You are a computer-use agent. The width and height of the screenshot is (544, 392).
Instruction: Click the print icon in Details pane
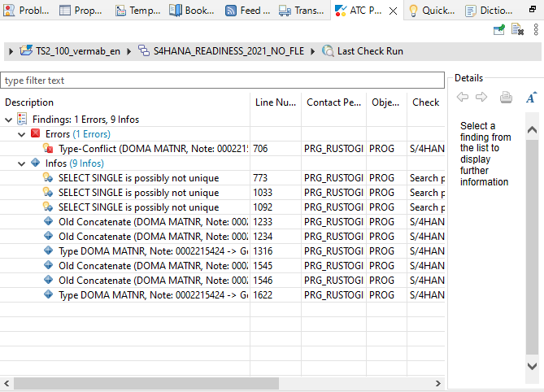pos(506,98)
